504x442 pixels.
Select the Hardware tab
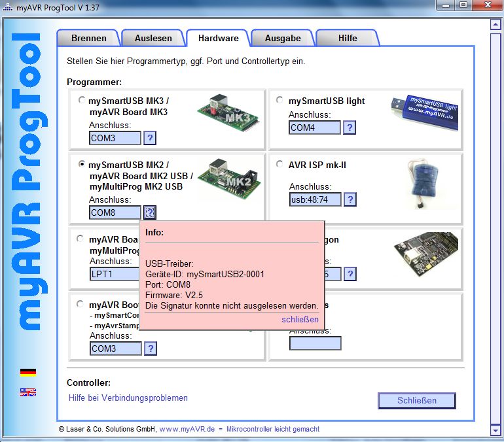(218, 38)
